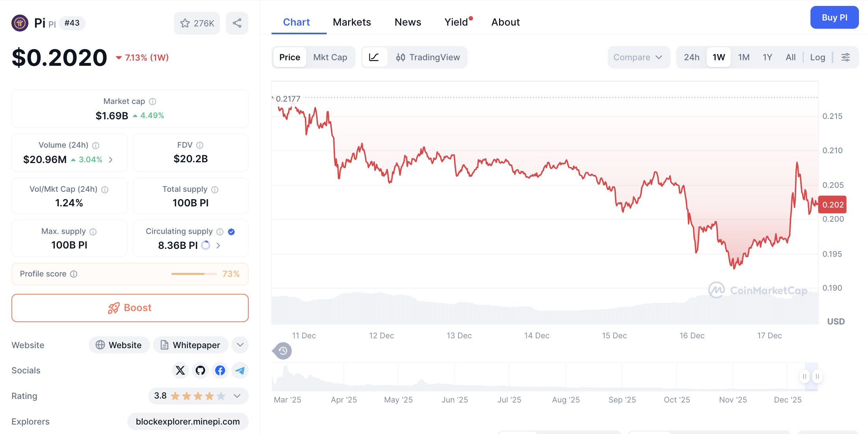The width and height of the screenshot is (868, 434).
Task: Click the Buy PI button
Action: (x=834, y=17)
